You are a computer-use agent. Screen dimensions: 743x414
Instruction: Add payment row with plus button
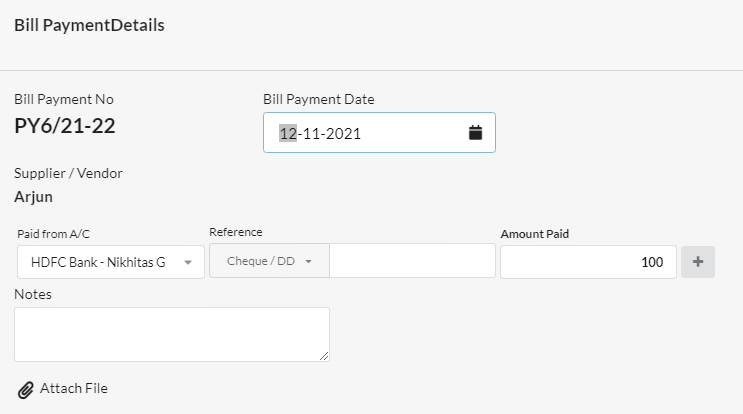[698, 261]
